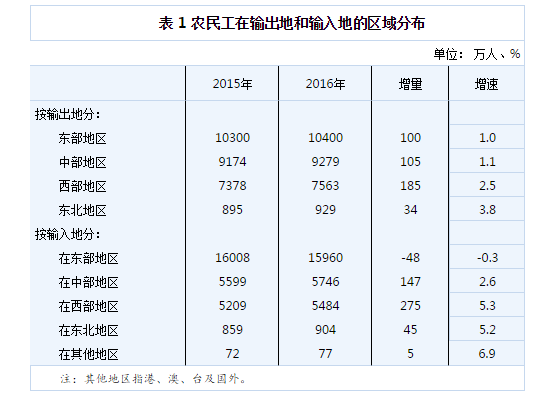Click the 中部地区 row label
Viewport: 543px width, 394px height.
82,162
